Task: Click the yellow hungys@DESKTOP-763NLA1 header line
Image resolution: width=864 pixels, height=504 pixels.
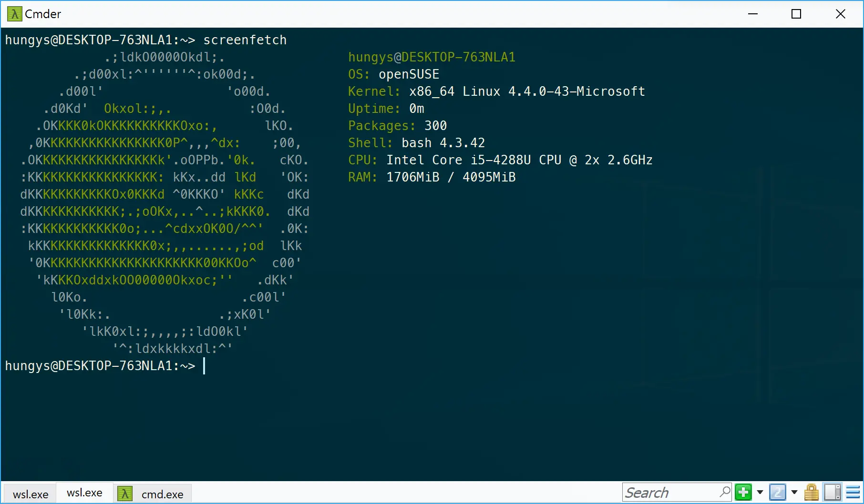Action: [x=432, y=57]
